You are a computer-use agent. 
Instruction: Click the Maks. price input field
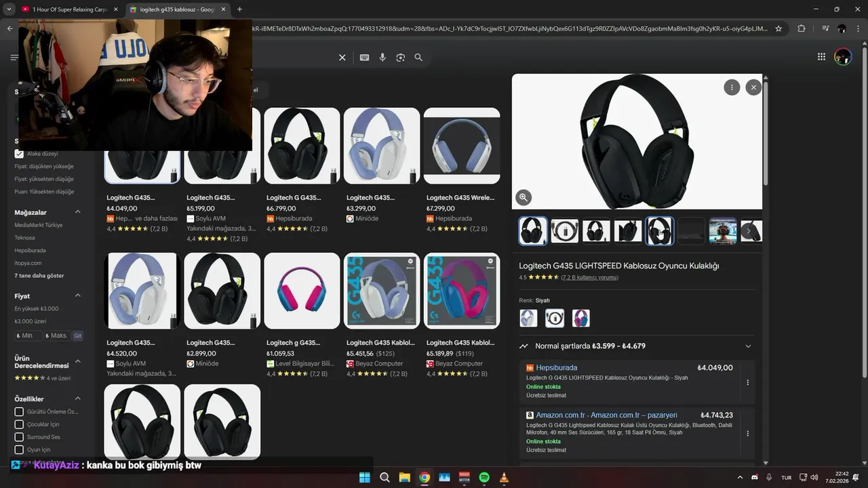point(57,335)
